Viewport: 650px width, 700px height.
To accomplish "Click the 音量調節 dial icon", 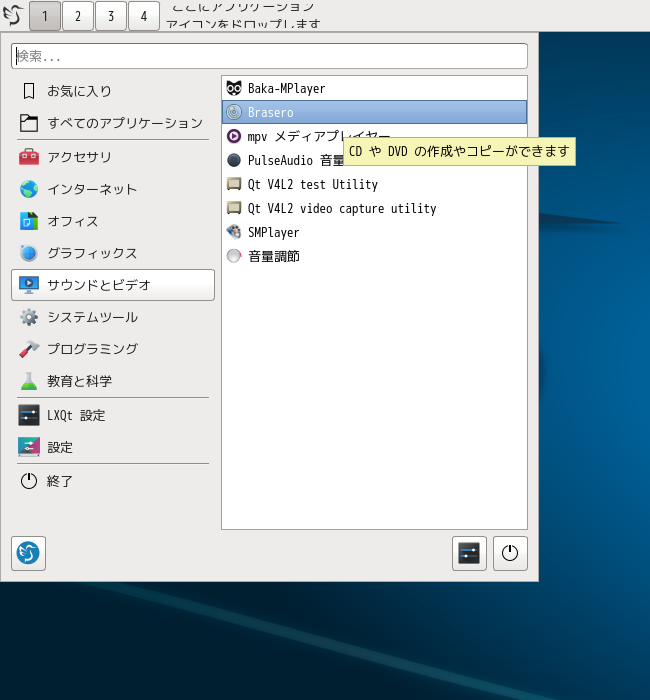I will (x=234, y=256).
